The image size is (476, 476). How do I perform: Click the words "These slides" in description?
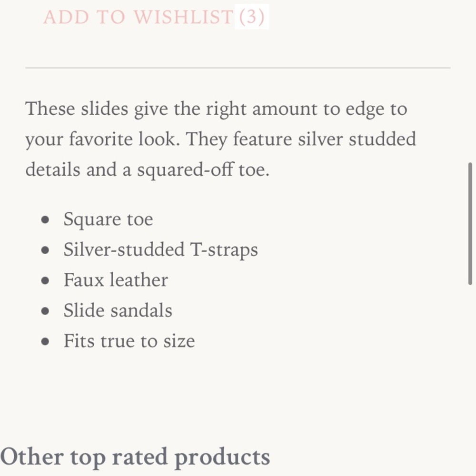77,109
